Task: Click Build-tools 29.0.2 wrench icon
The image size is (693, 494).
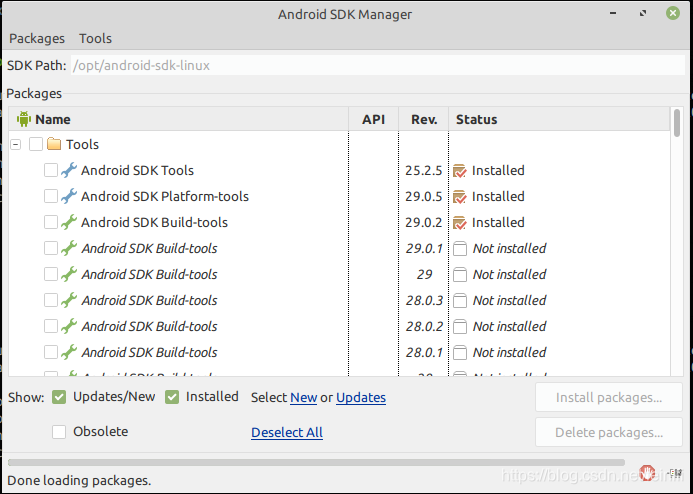Action: coord(69,222)
